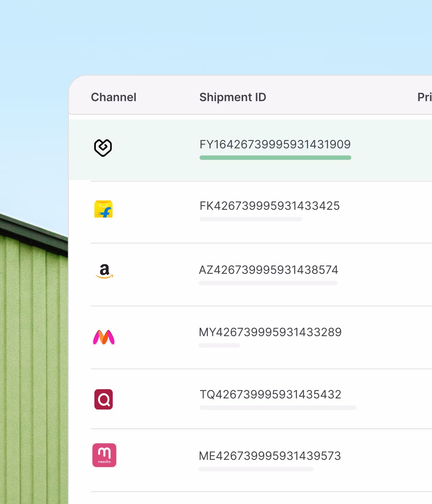This screenshot has height=504, width=432.
Task: Select the Myntra channel icon
Action: tap(104, 337)
